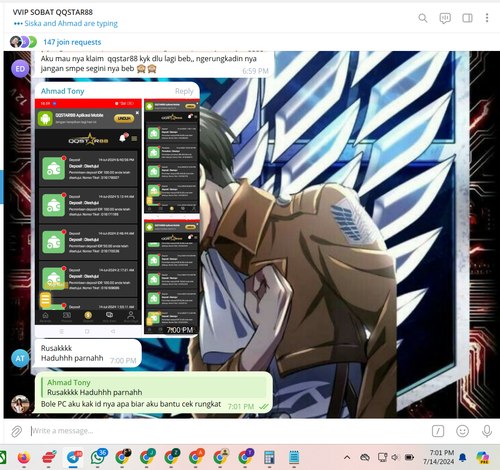Toggle the right sidebar panel icon
Screen dimensions: 500x470
pyautogui.click(x=467, y=18)
